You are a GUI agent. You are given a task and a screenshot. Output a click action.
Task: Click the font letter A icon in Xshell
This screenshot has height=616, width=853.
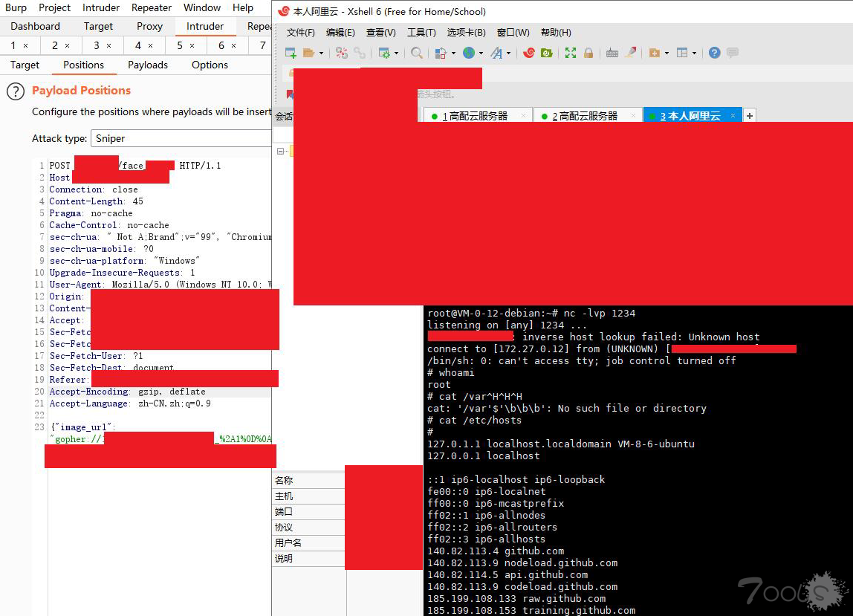tap(496, 53)
